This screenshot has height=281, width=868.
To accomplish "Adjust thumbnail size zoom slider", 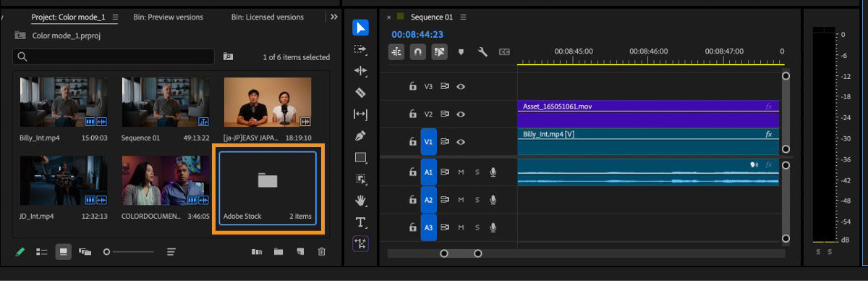I will 129,252.
